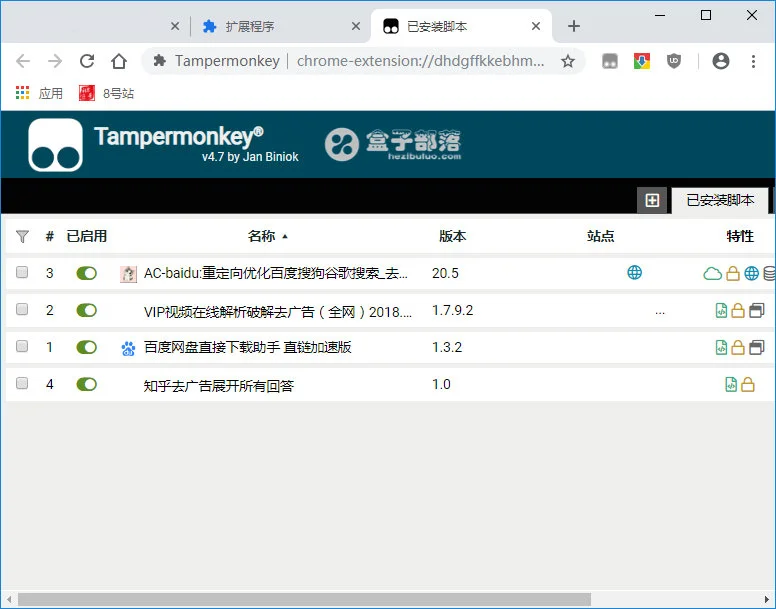Click the storage database icon in the AC-baidu row
The width and height of the screenshot is (776, 609).
pyautogui.click(x=769, y=273)
